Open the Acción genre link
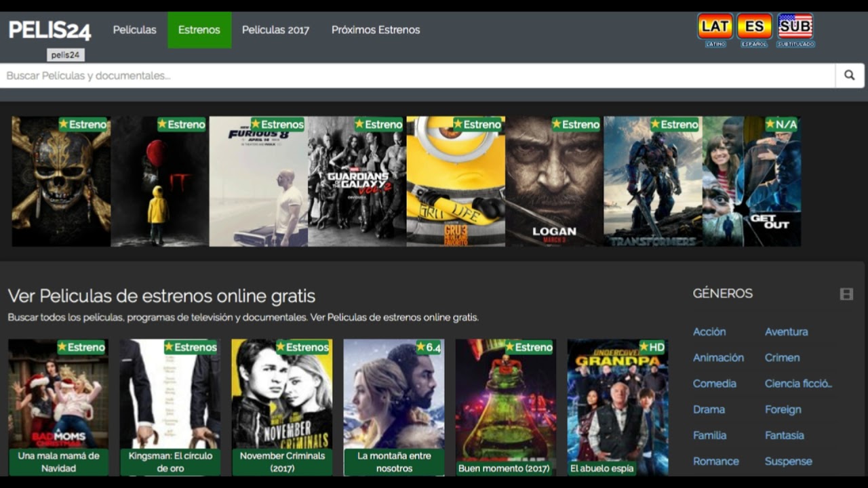 click(709, 331)
